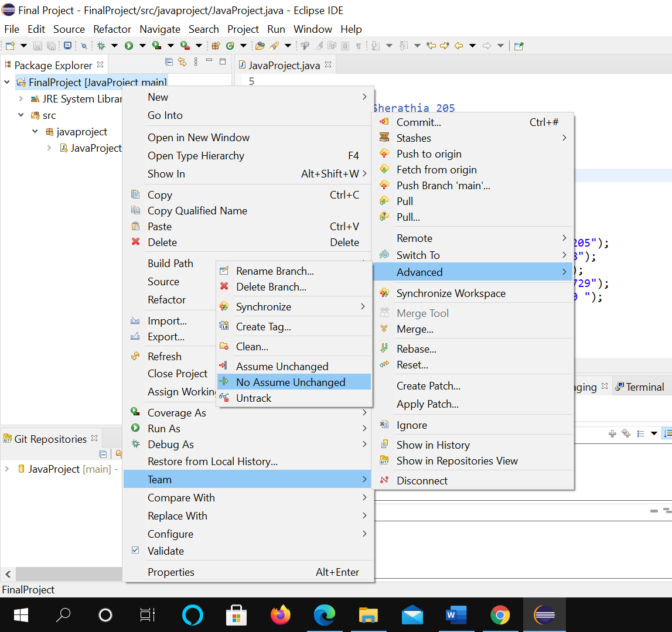The image size is (672, 632).
Task: Select Assume Unchanged in Advanced submenu
Action: click(282, 366)
